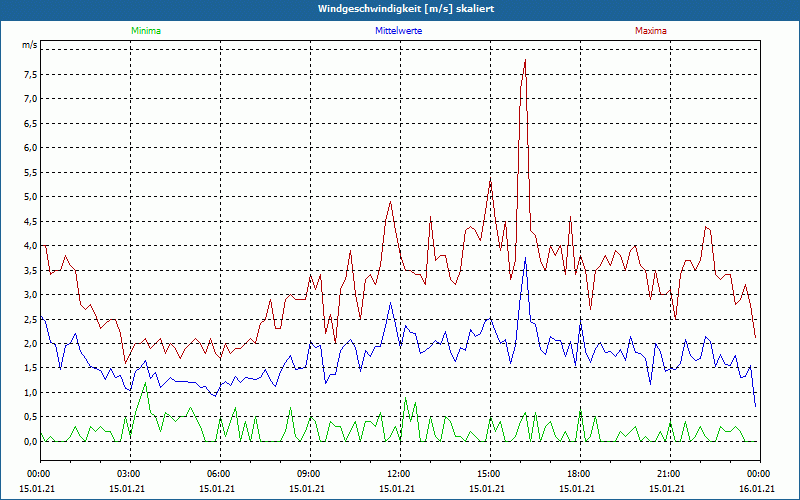The width and height of the screenshot is (800, 500).
Task: Click the 09:00 time axis label
Action: [310, 473]
